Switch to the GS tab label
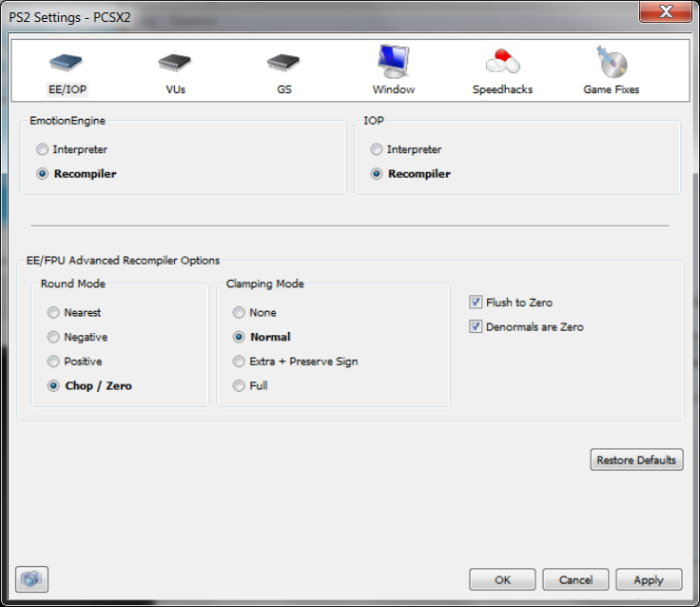Viewport: 700px width, 607px height. 284,89
